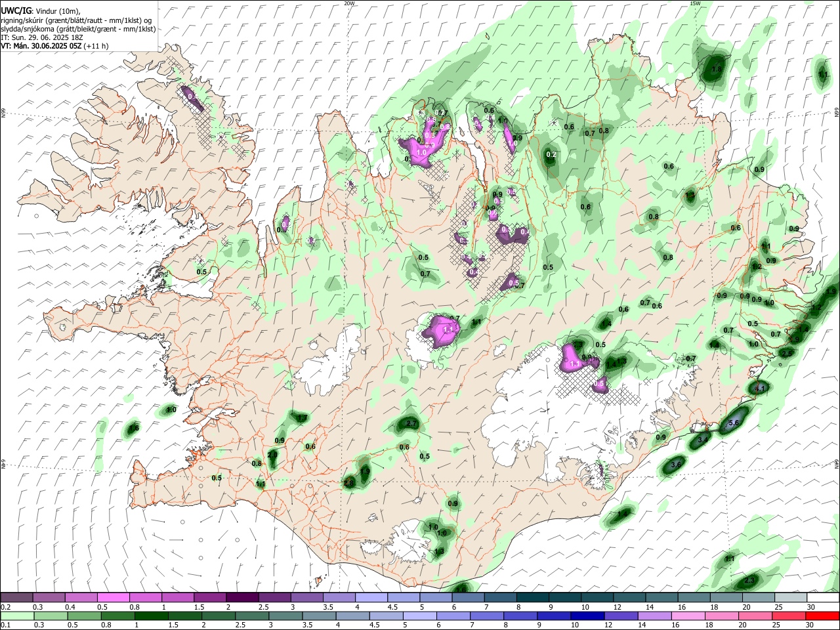This screenshot has width=840, height=630.
Task: Click the 2.7 rainfall value in the central south
Action: 412,424
